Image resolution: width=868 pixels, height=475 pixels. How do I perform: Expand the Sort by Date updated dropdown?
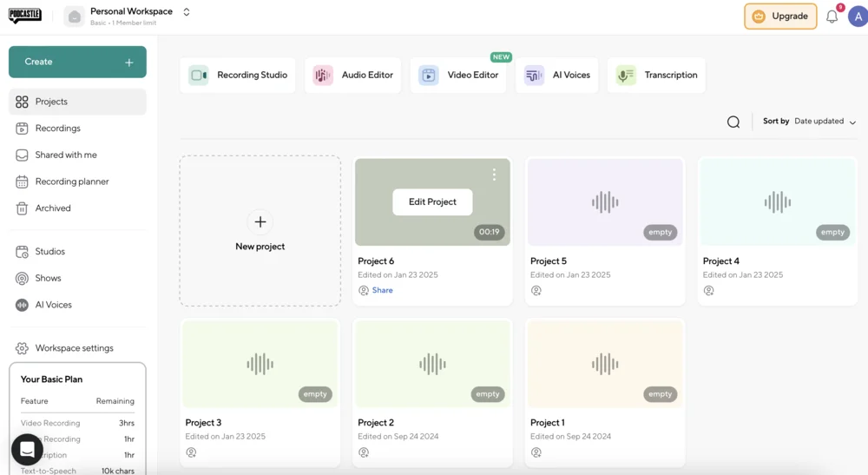809,122
